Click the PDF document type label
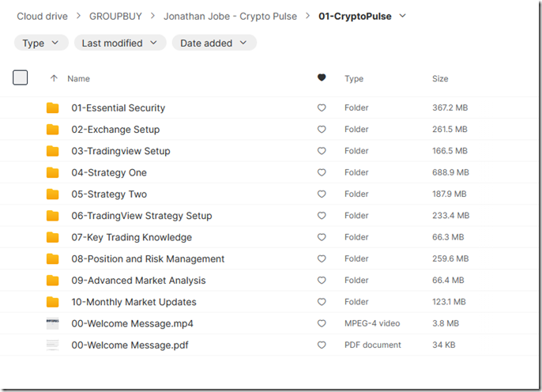The height and width of the screenshot is (392, 542). 373,345
